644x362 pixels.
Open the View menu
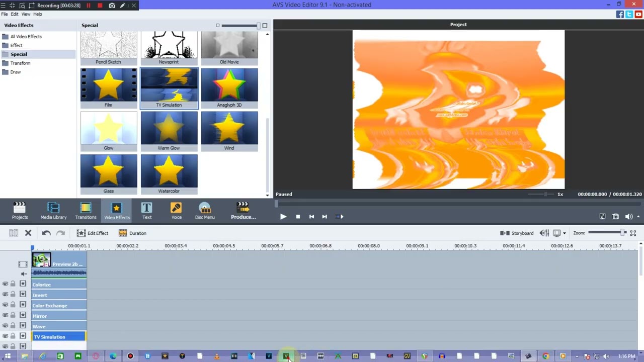tap(26, 14)
